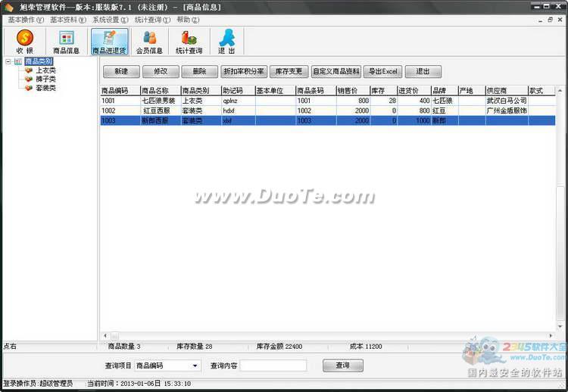Click the 统计查询 statistics icon
This screenshot has height=392, width=568.
coord(189,42)
